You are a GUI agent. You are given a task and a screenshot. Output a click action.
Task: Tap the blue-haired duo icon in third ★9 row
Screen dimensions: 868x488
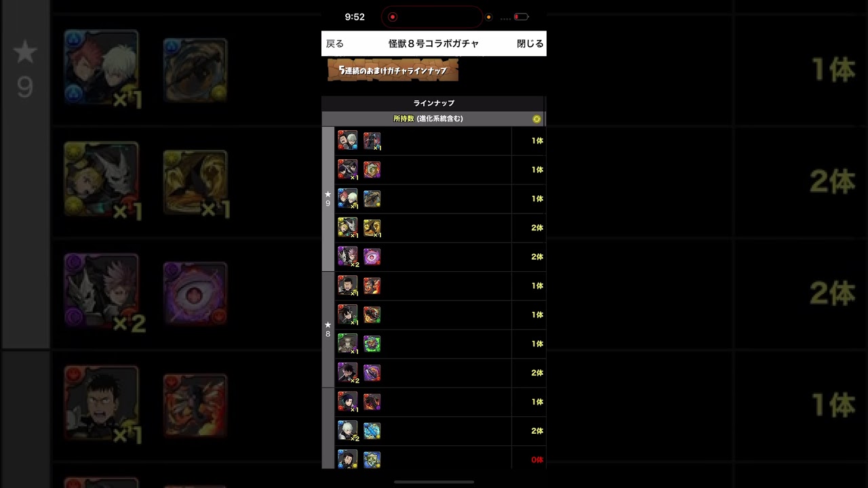[347, 199]
